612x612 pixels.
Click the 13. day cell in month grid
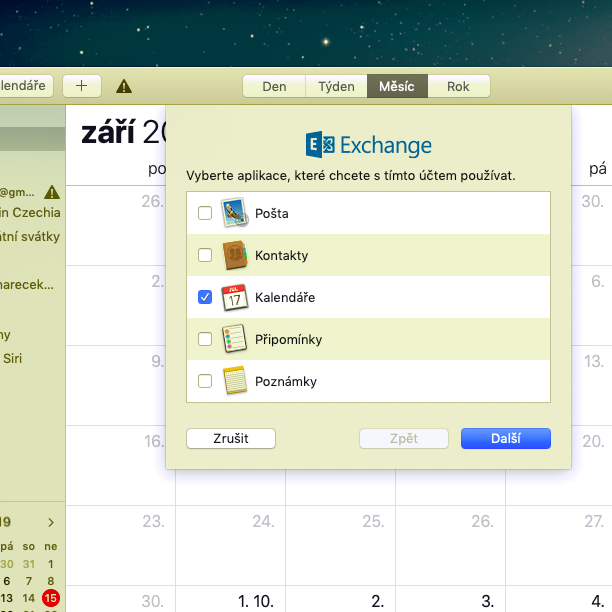click(592, 385)
